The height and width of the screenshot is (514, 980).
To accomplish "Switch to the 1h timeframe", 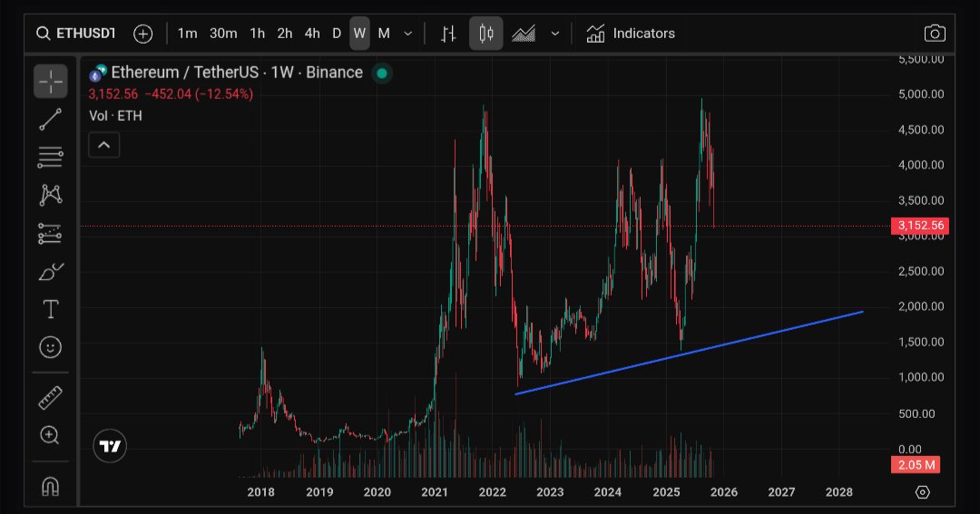I will [258, 34].
